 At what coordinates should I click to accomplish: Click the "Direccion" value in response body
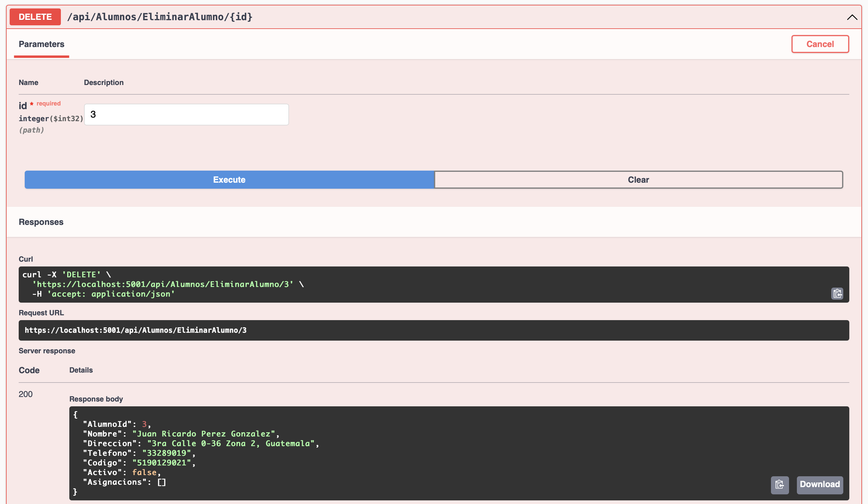(x=231, y=443)
